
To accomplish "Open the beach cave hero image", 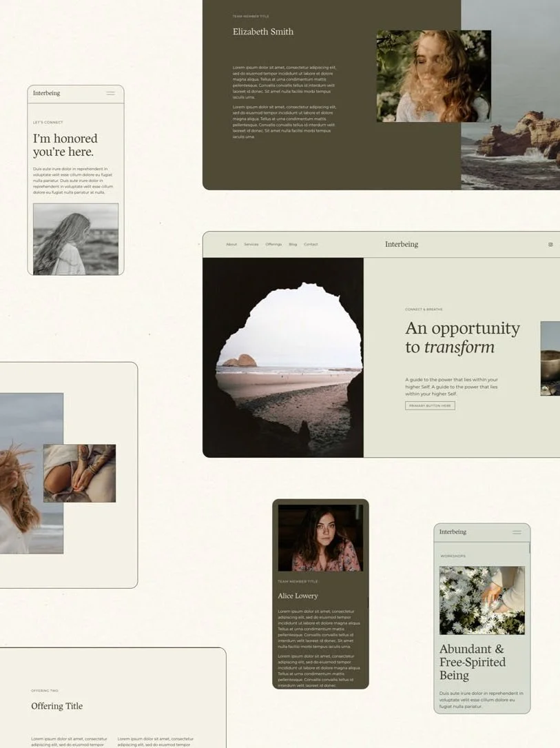I will [282, 356].
